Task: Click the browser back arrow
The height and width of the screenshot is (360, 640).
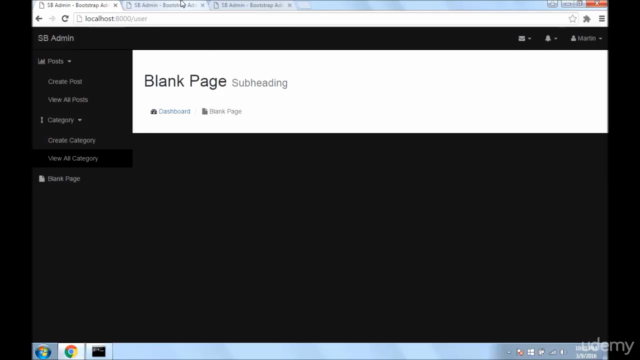Action: pyautogui.click(x=39, y=18)
